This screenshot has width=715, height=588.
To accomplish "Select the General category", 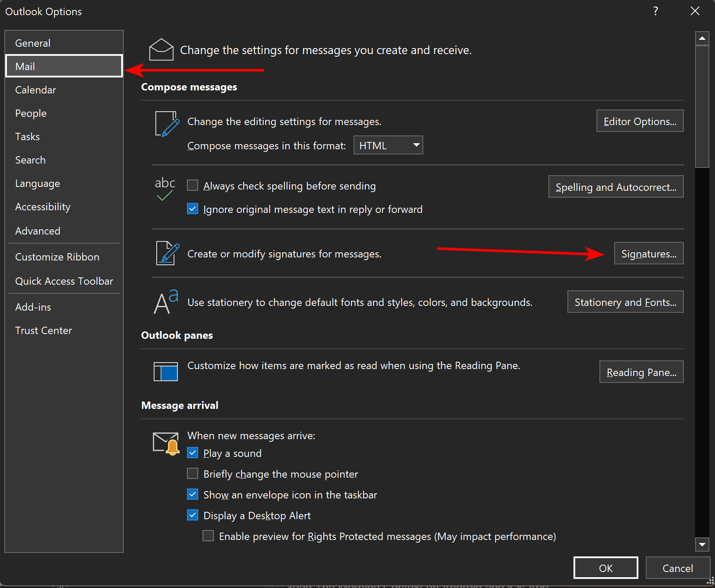I will point(64,43).
